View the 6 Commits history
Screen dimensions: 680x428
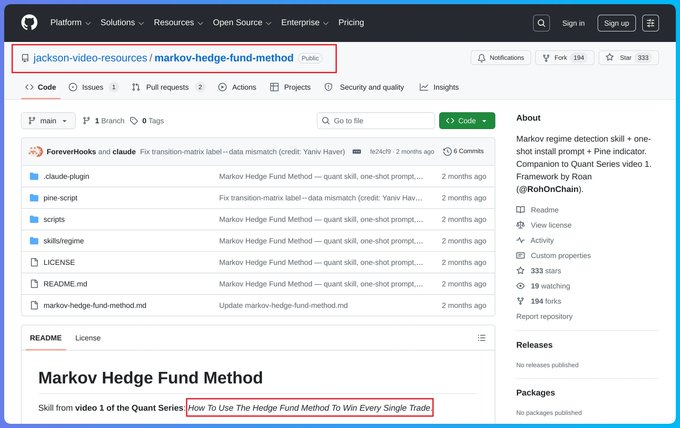click(463, 151)
